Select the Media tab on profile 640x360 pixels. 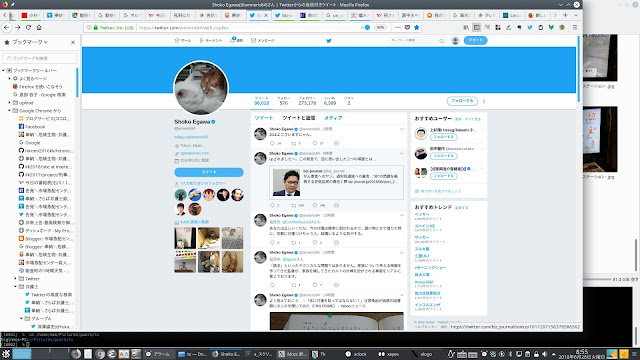coord(333,118)
